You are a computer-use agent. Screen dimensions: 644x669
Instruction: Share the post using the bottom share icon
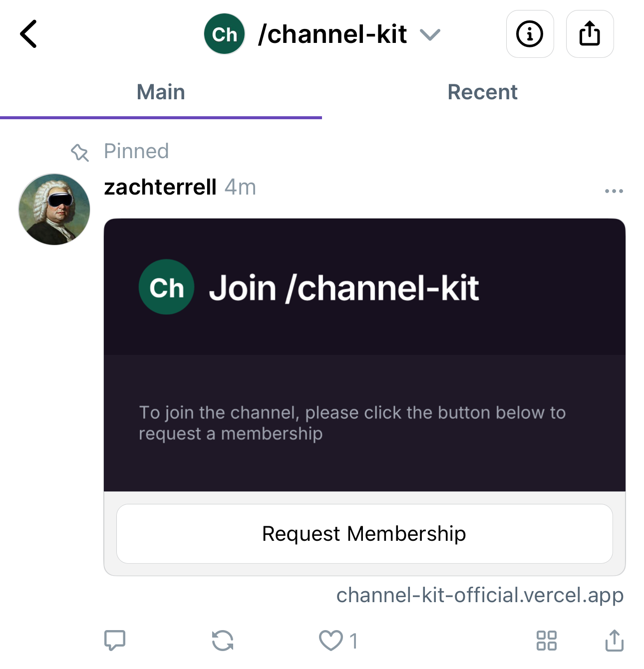615,641
